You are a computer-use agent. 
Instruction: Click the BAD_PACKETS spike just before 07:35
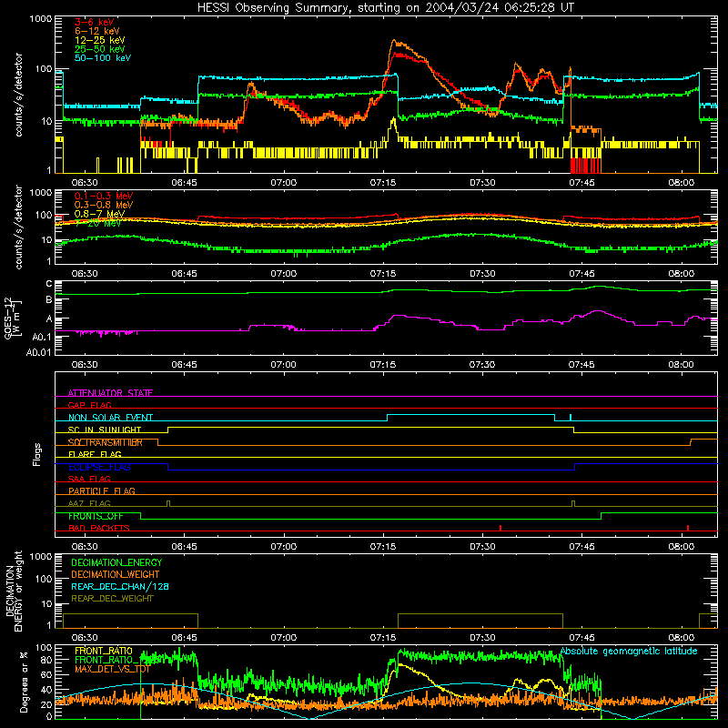[x=500, y=528]
